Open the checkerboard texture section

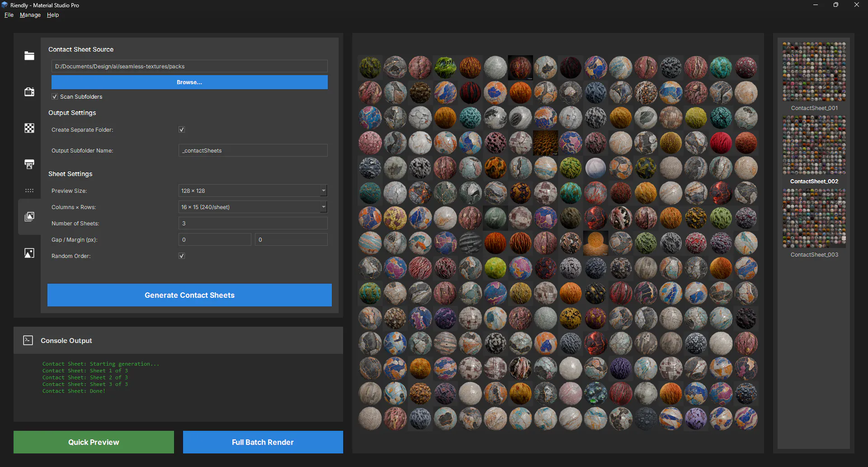coord(29,128)
